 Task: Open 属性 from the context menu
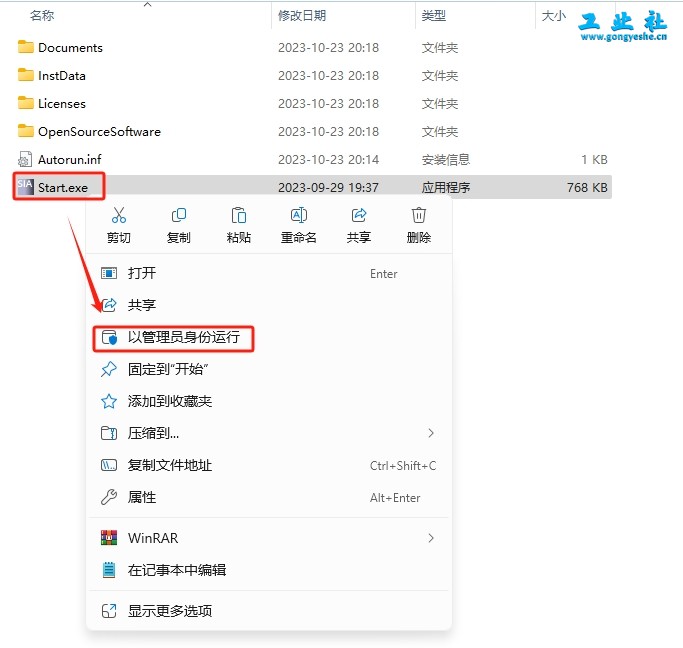pos(269,497)
